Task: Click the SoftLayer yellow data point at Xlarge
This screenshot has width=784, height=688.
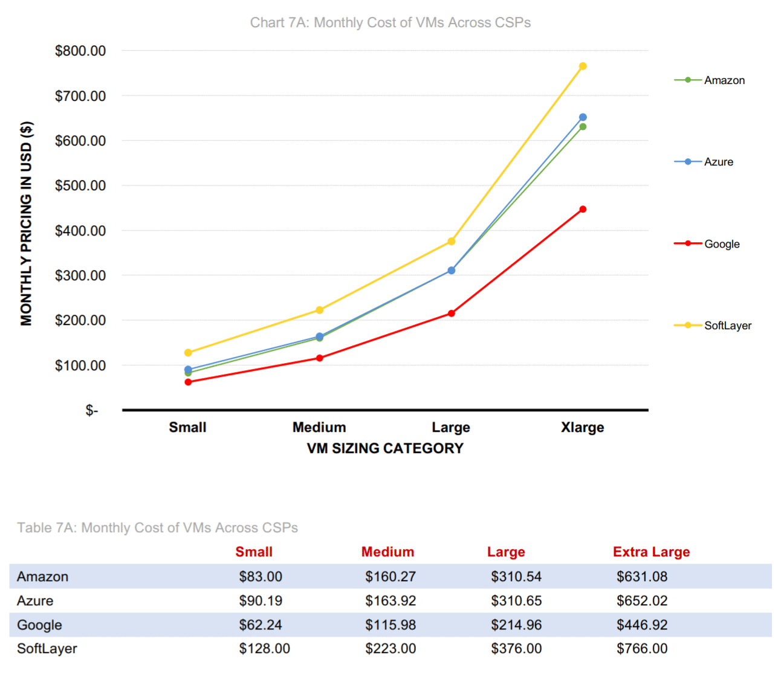Action: tap(583, 66)
